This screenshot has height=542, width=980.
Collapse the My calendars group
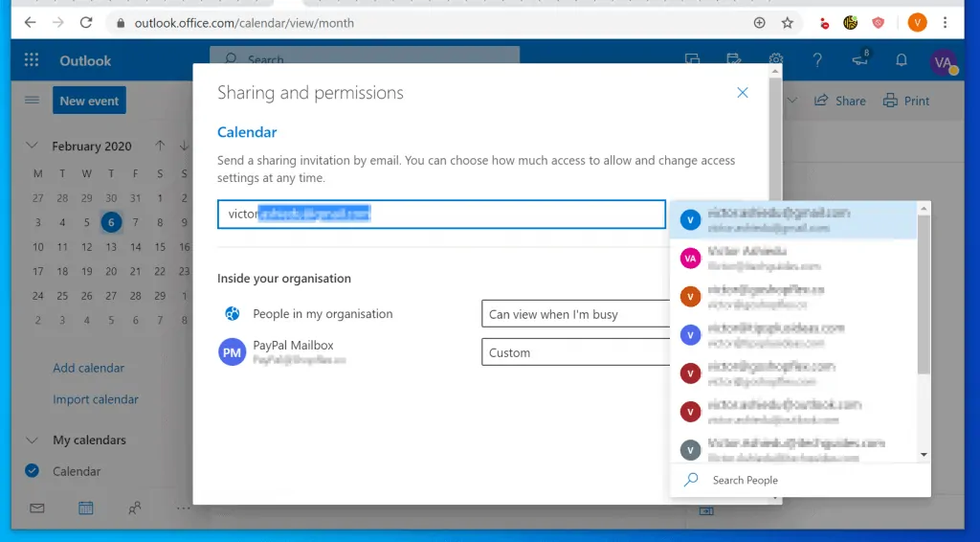[33, 440]
